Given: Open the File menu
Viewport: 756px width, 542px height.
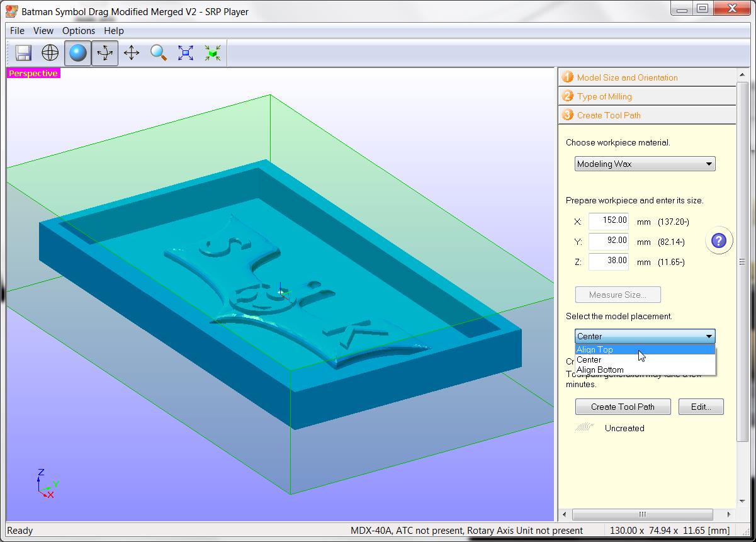Looking at the screenshot, I should point(18,30).
